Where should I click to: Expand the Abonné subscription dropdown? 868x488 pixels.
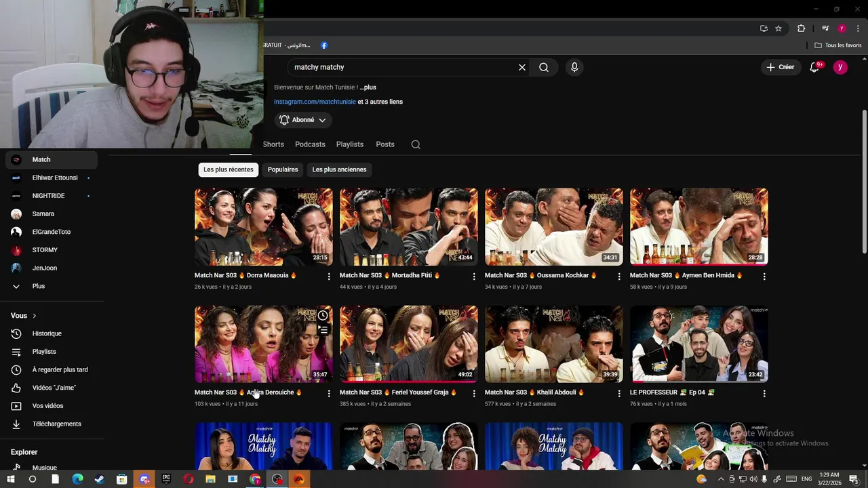coord(303,120)
